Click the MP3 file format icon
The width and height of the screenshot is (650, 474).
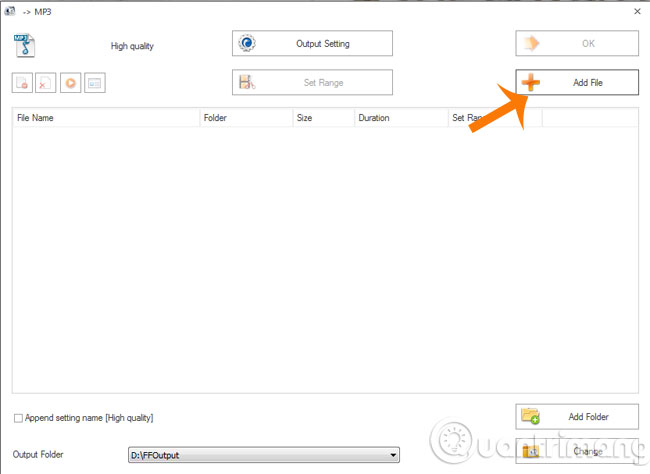[x=25, y=45]
